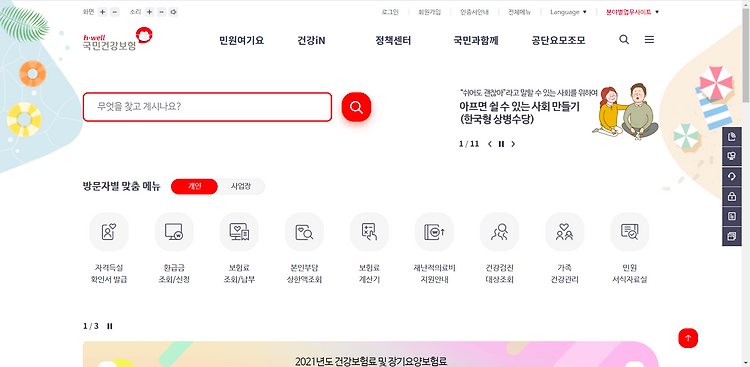This screenshot has height=367, width=750.
Task: Increase sound with 소리 plus button
Action: click(149, 12)
